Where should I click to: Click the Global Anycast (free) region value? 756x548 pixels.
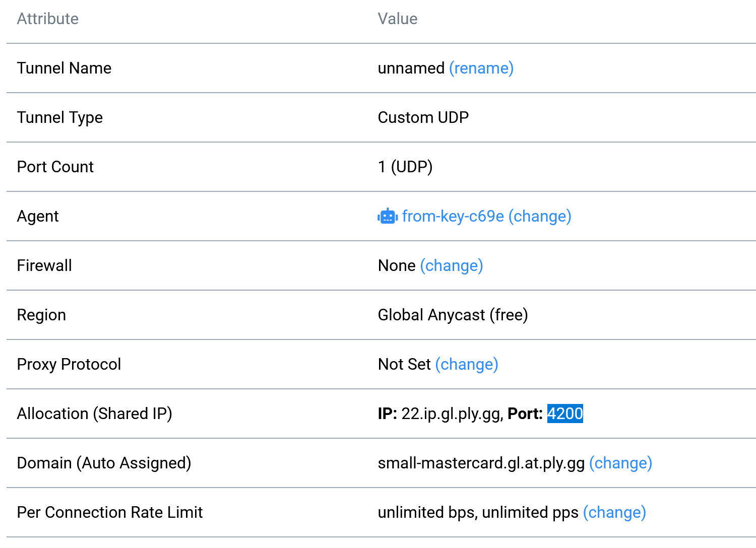coord(453,315)
